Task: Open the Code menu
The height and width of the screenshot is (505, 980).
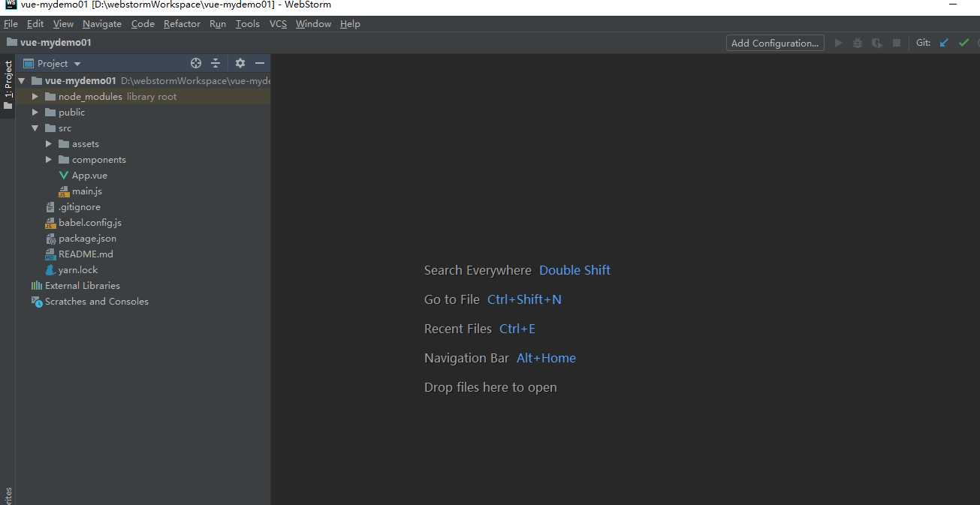Action: point(143,24)
